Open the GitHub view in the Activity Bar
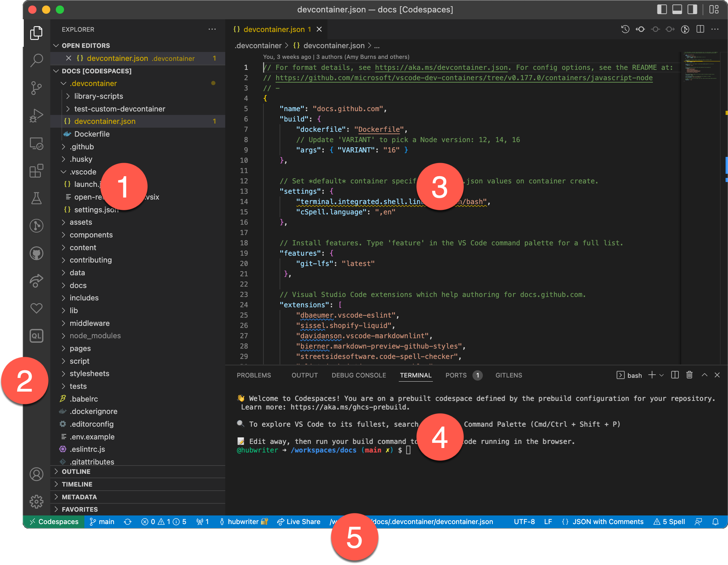Image resolution: width=728 pixels, height=565 pixels. 36,254
